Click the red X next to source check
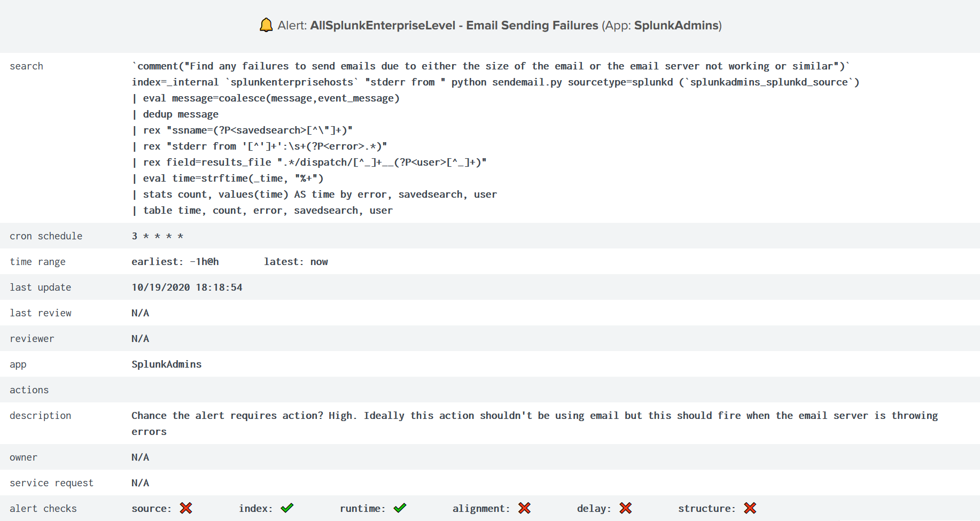This screenshot has height=521, width=980. pyautogui.click(x=186, y=508)
